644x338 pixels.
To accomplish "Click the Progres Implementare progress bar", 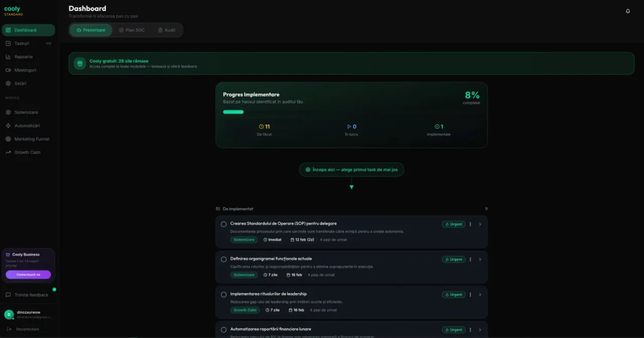I will [x=233, y=112].
